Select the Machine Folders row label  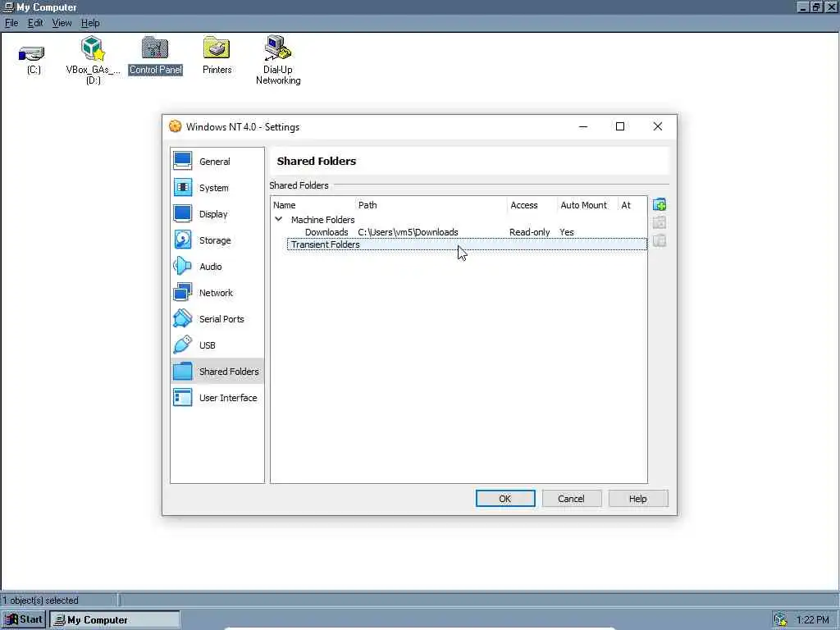(x=322, y=220)
